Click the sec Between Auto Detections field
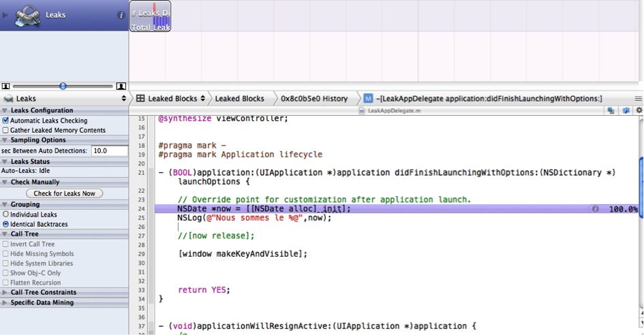This screenshot has width=644, height=335. pos(108,150)
